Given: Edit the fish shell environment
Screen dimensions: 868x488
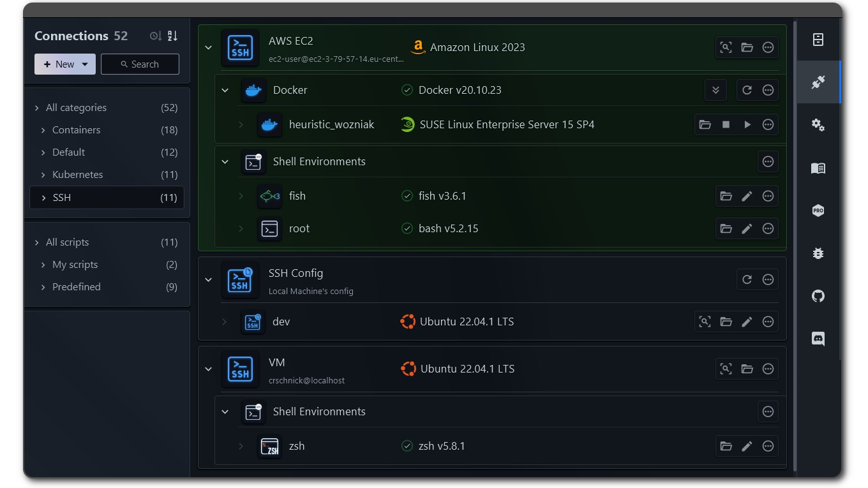Looking at the screenshot, I should tap(747, 196).
